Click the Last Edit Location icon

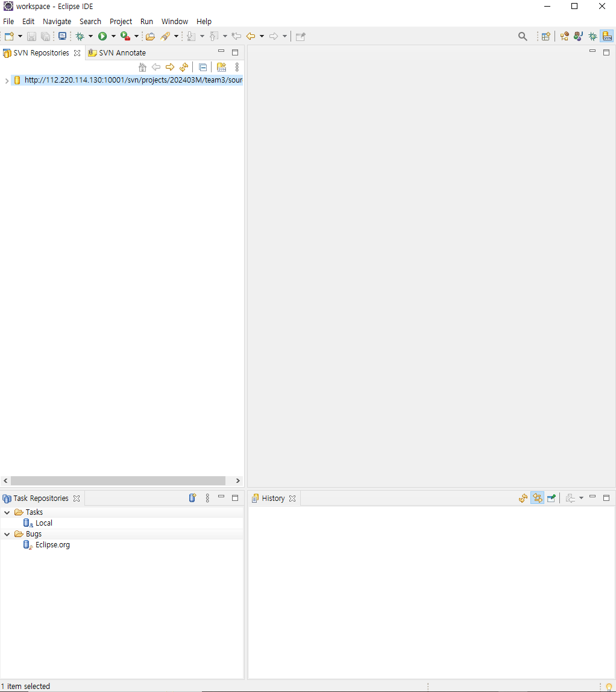pyautogui.click(x=236, y=36)
